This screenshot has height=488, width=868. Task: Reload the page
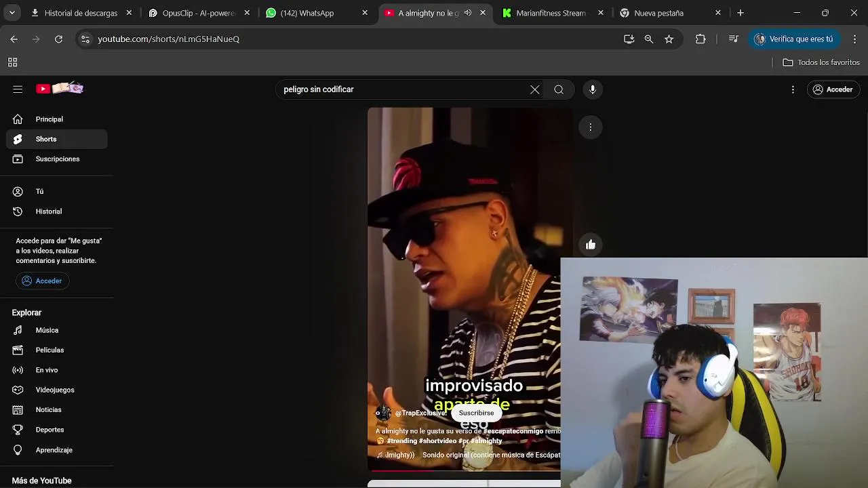(58, 39)
